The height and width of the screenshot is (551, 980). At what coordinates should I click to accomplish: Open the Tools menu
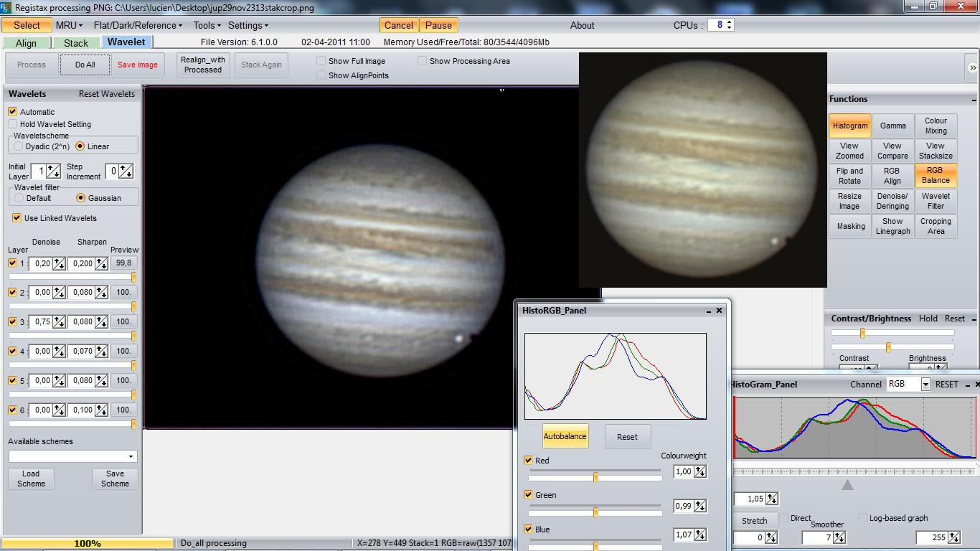208,25
